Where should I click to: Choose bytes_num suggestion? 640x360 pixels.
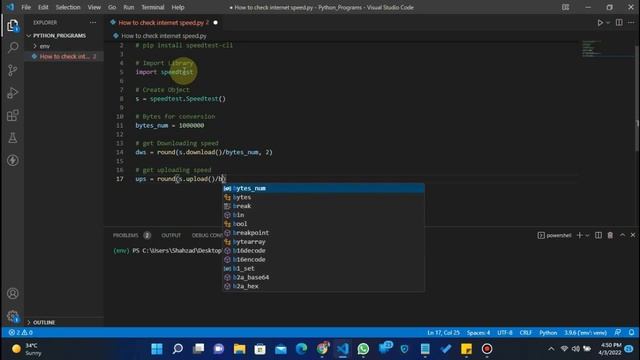point(323,188)
